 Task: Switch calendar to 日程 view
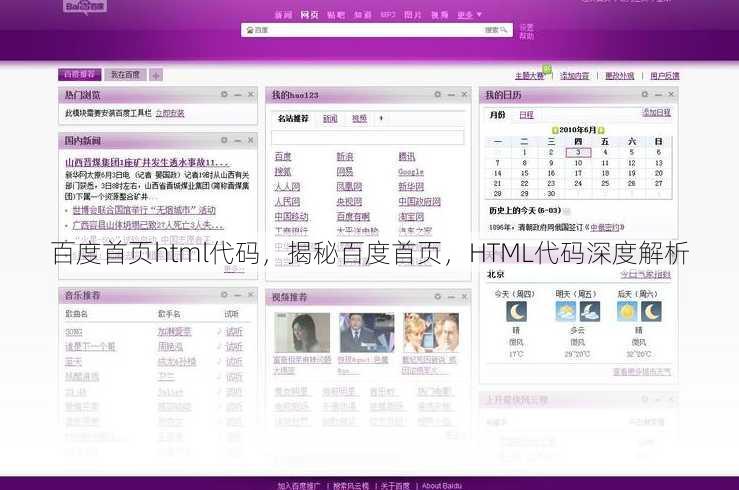click(526, 114)
